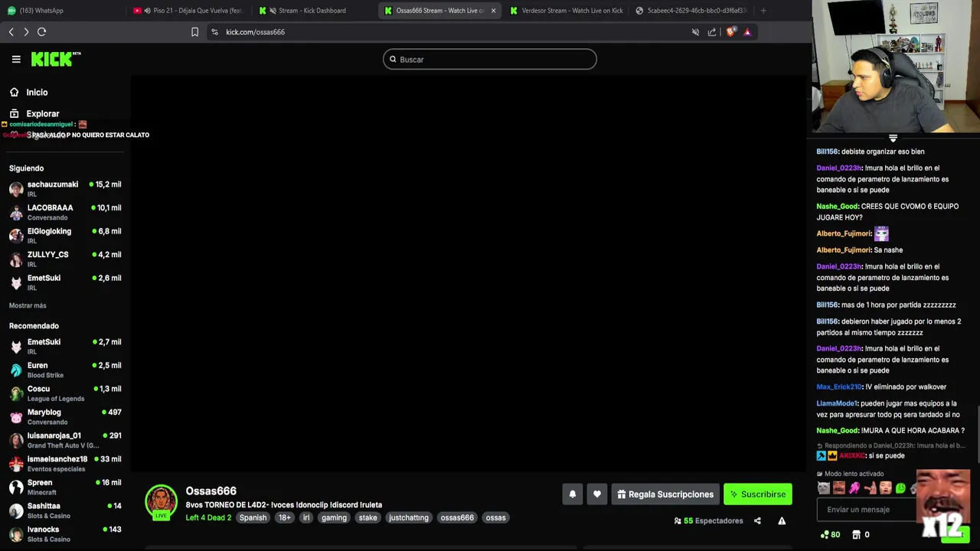Click the Kick logo
Viewport: 980px width, 551px height.
click(55, 59)
